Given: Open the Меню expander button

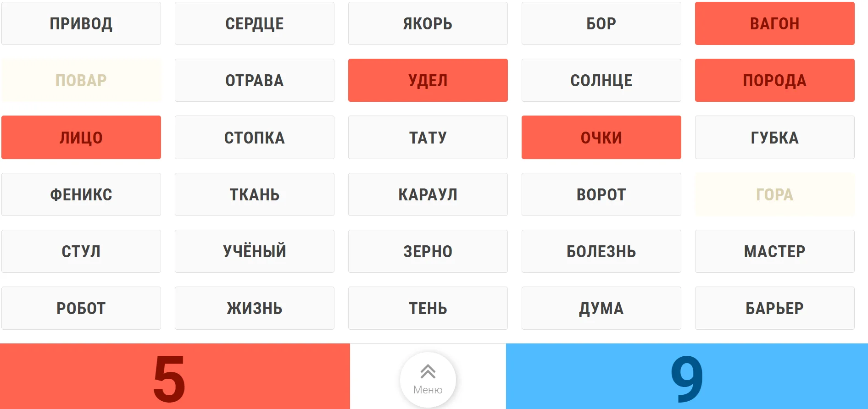Looking at the screenshot, I should click(x=428, y=379).
